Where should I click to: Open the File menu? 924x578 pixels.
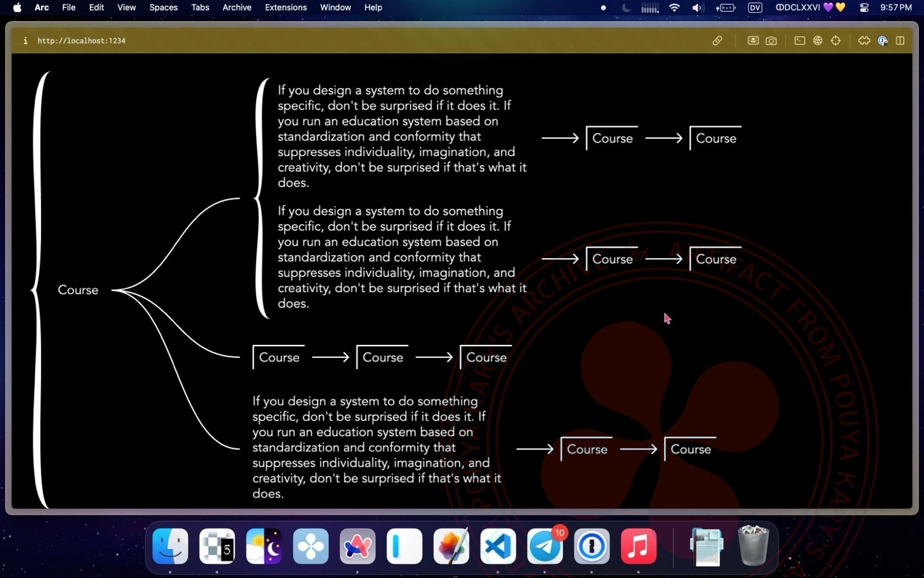pyautogui.click(x=69, y=7)
